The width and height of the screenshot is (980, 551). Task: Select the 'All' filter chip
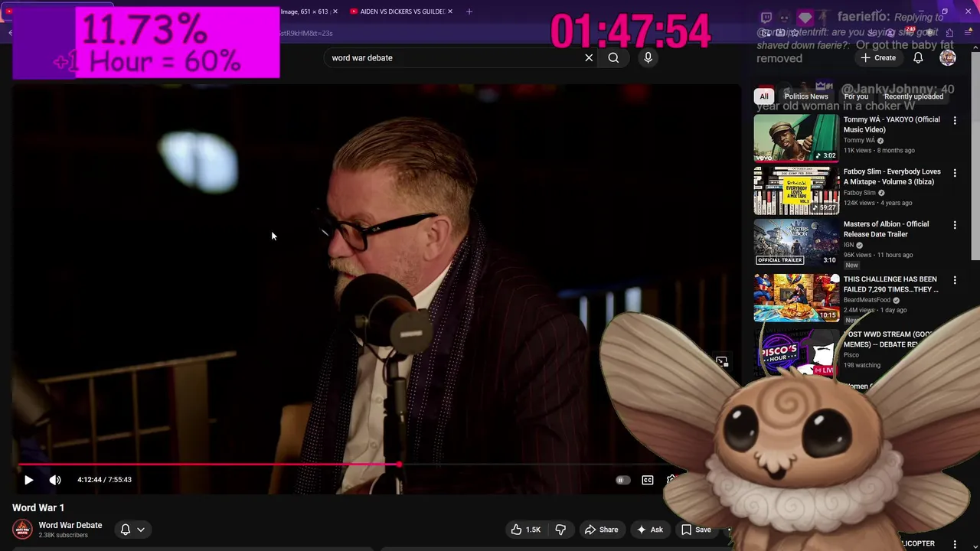763,96
